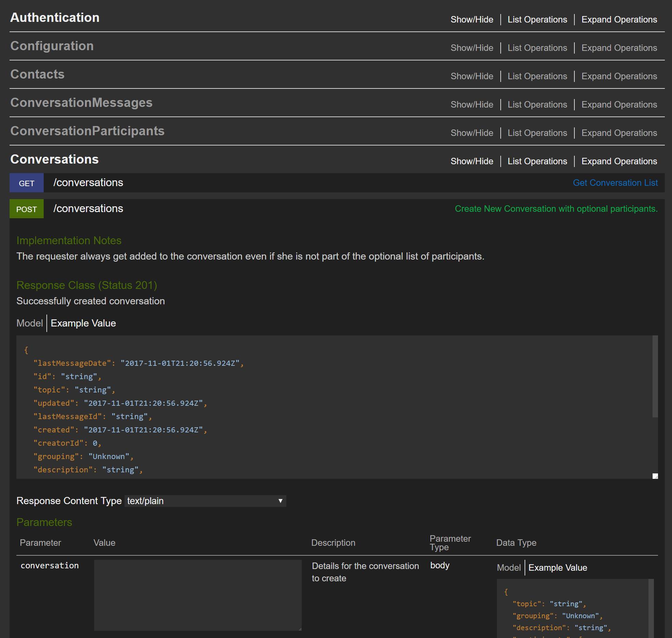Switch to Model tab in Response Class
This screenshot has height=638, width=672.
coord(30,323)
